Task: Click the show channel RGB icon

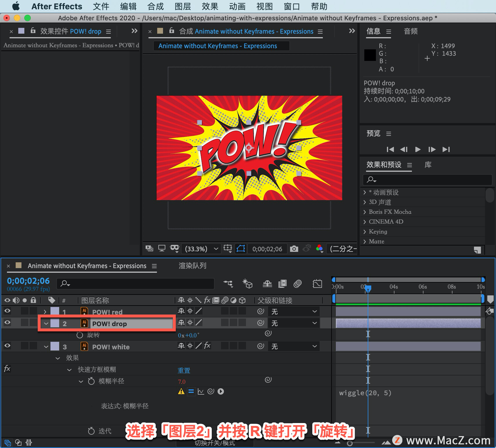Action: tap(319, 249)
